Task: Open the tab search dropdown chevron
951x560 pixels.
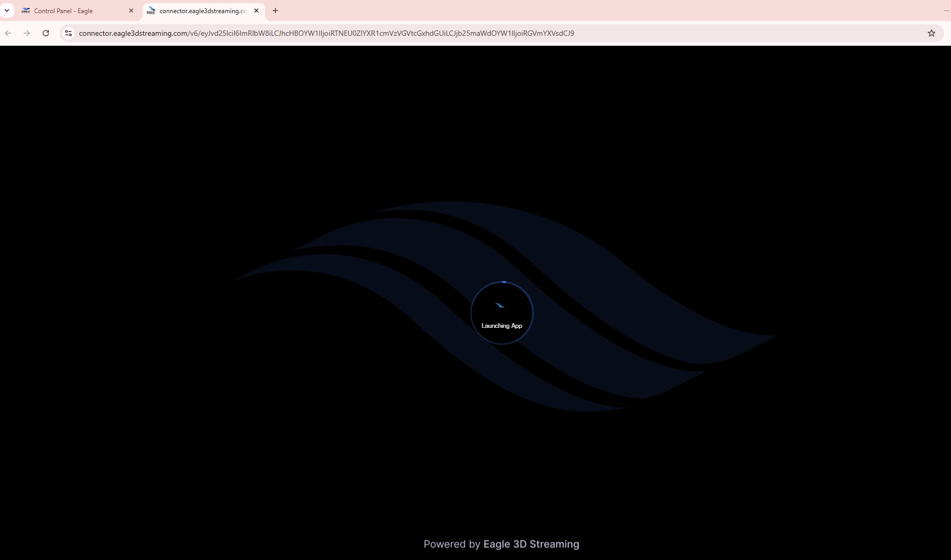Action: pyautogui.click(x=7, y=11)
